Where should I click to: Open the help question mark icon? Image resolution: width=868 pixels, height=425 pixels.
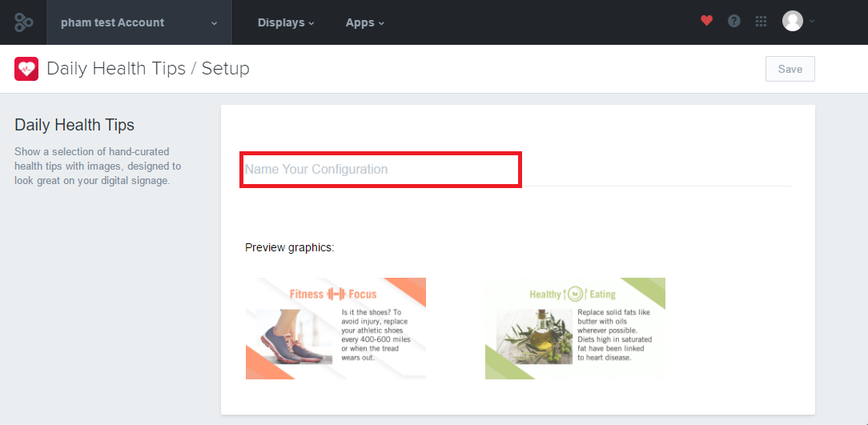(734, 22)
